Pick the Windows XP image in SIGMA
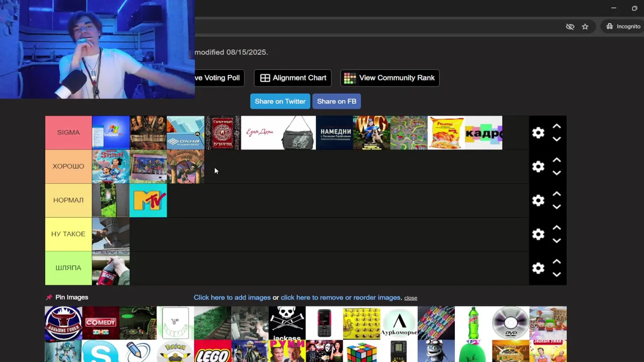Viewport: 644px width, 362px height. pyautogui.click(x=111, y=133)
